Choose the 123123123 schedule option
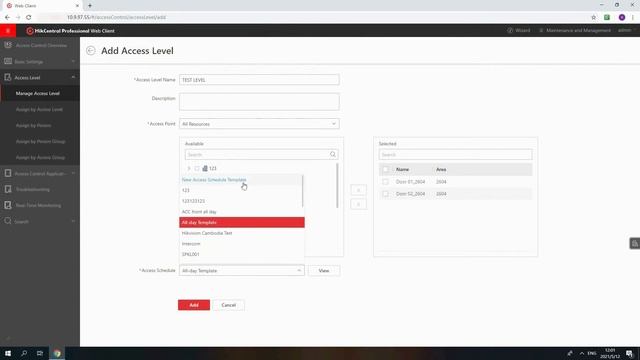Viewport: 640px width, 360px height. click(241, 201)
